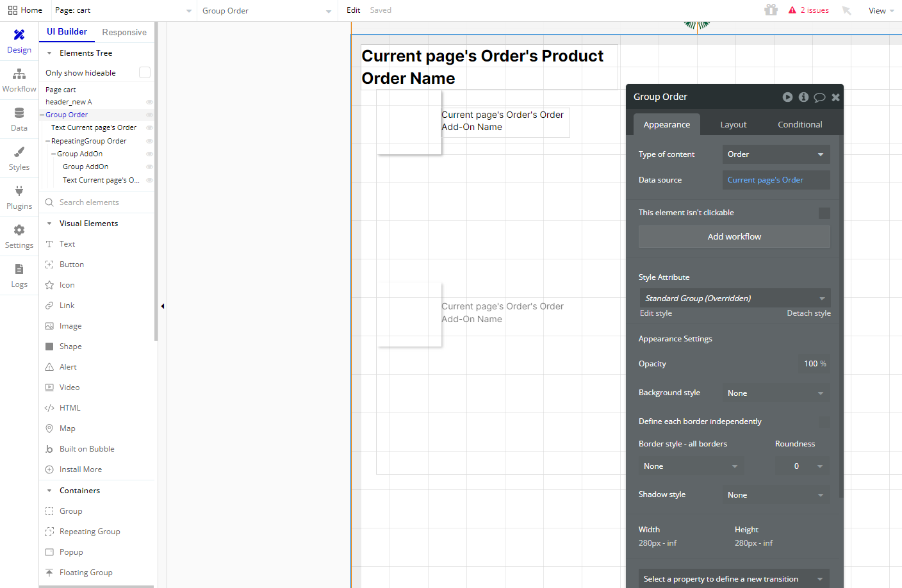Image resolution: width=902 pixels, height=588 pixels.
Task: Open the Design tab in sidebar
Action: click(19, 41)
